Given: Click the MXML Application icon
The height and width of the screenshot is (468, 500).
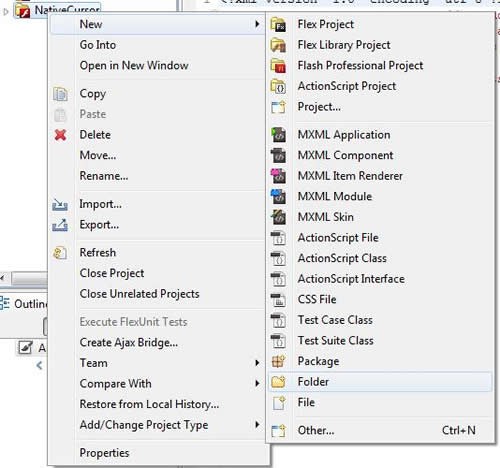Looking at the screenshot, I should (278, 135).
